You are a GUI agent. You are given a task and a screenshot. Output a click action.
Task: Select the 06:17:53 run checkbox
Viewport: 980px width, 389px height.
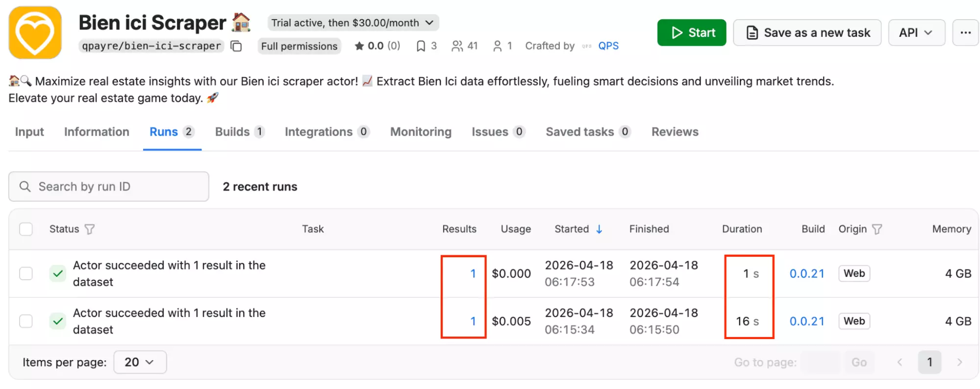(26, 273)
